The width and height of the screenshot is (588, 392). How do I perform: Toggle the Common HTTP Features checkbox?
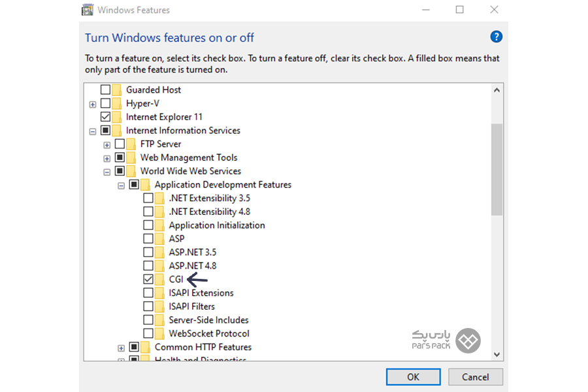pyautogui.click(x=134, y=347)
